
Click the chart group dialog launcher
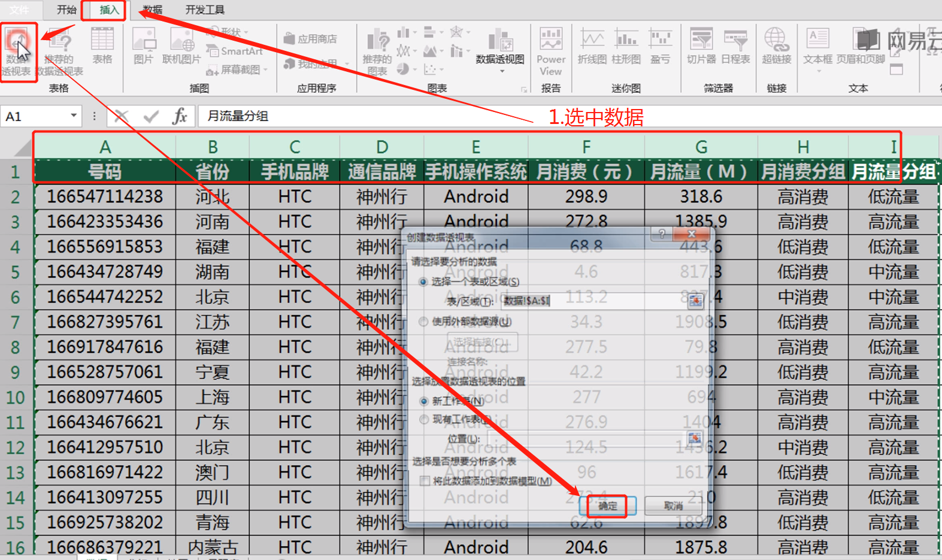pyautogui.click(x=524, y=89)
